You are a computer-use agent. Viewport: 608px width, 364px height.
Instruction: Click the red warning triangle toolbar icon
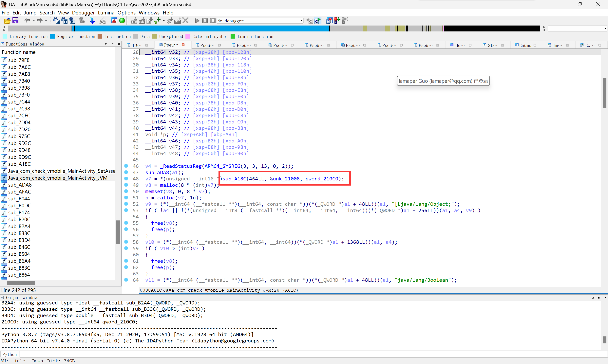pos(114,21)
